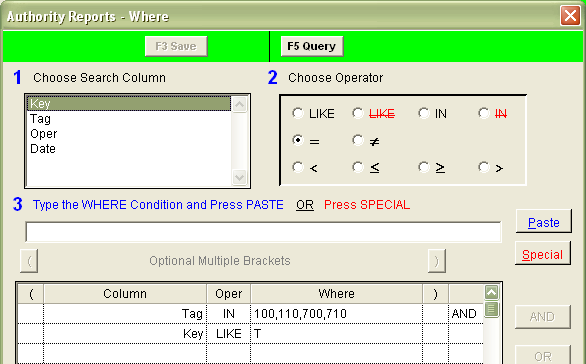This screenshot has height=364, width=586.
Task: Click the Paste button
Action: click(544, 222)
